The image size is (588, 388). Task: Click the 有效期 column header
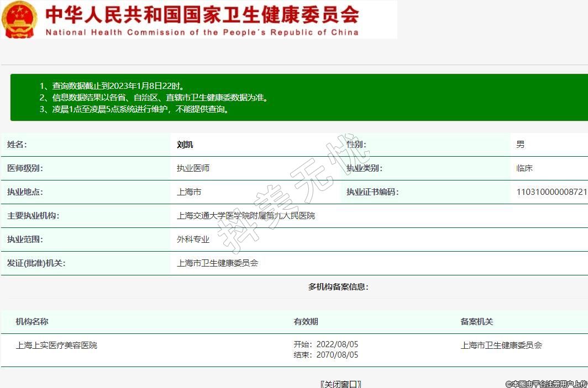coord(306,322)
